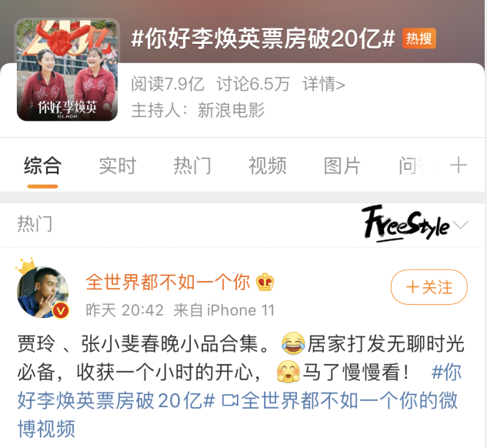This screenshot has width=487, height=448.
Task: Select the 综合 tab
Action: pos(42,165)
